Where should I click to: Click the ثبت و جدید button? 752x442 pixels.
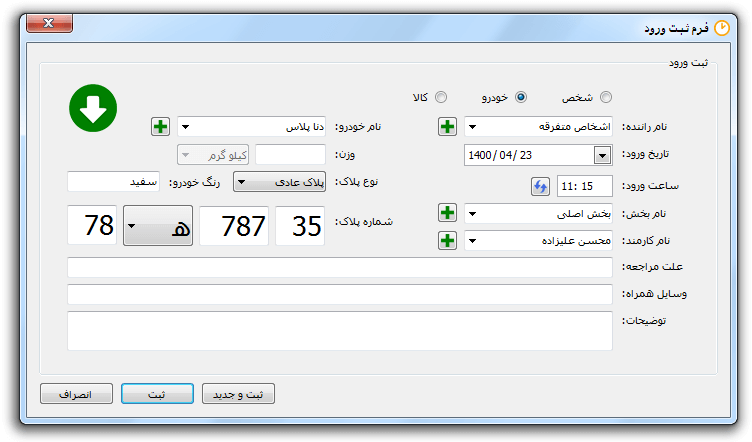click(x=238, y=394)
